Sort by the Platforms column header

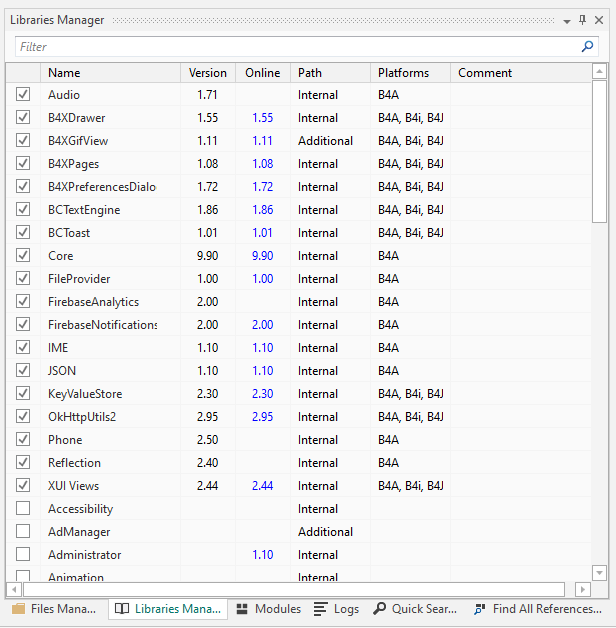pyautogui.click(x=411, y=73)
